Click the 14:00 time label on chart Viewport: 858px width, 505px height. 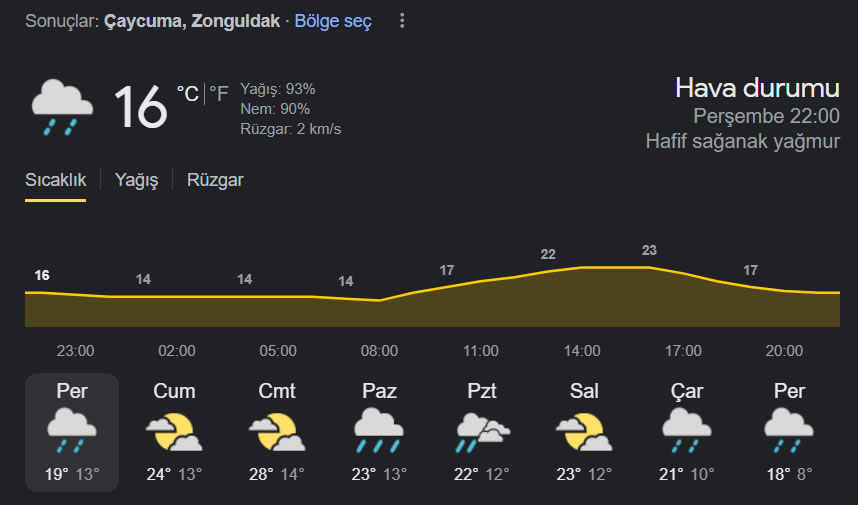click(582, 351)
